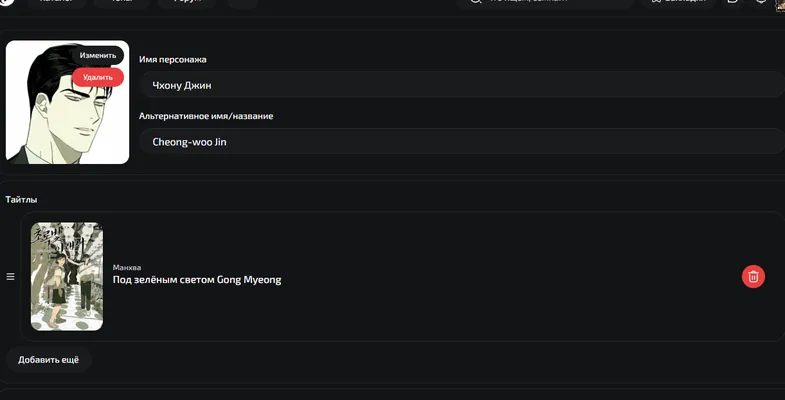Focus the Имя персонажа field containing Чхону Джин
785x400 pixels.
click(x=461, y=85)
